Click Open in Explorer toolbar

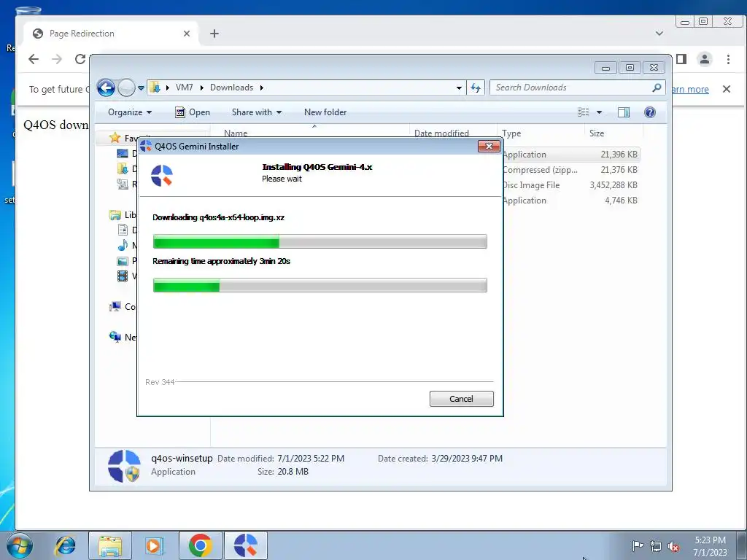coord(193,112)
